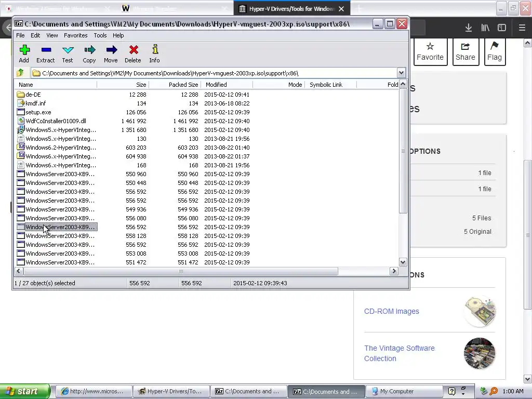Switch to Hyper-V Drivers/Tools browser tab
This screenshot has height=399, width=532.
click(x=291, y=9)
